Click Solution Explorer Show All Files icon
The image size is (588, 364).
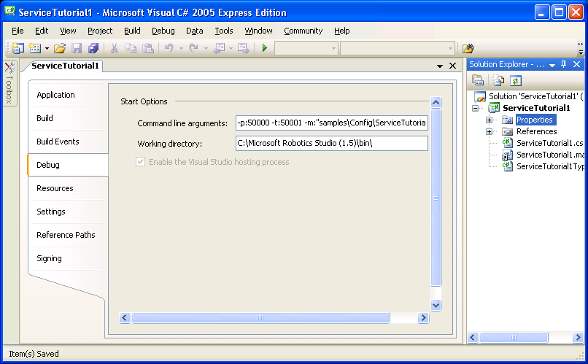coord(499,80)
